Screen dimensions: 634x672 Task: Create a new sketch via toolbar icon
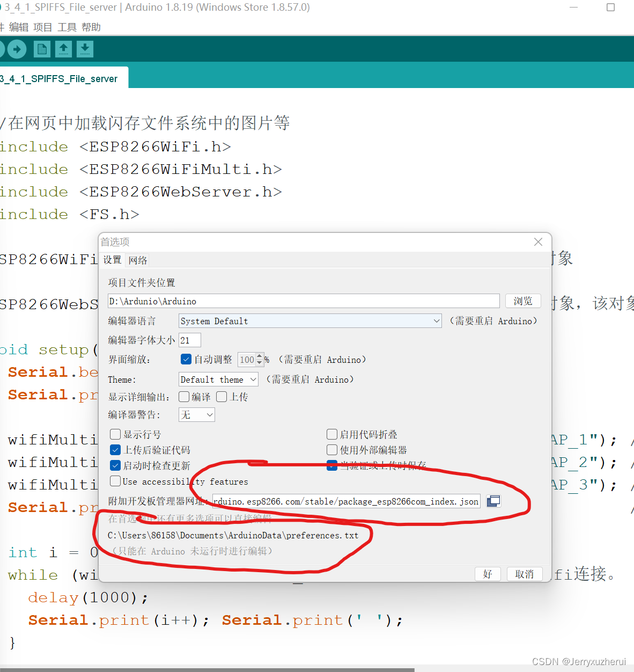[x=42, y=49]
